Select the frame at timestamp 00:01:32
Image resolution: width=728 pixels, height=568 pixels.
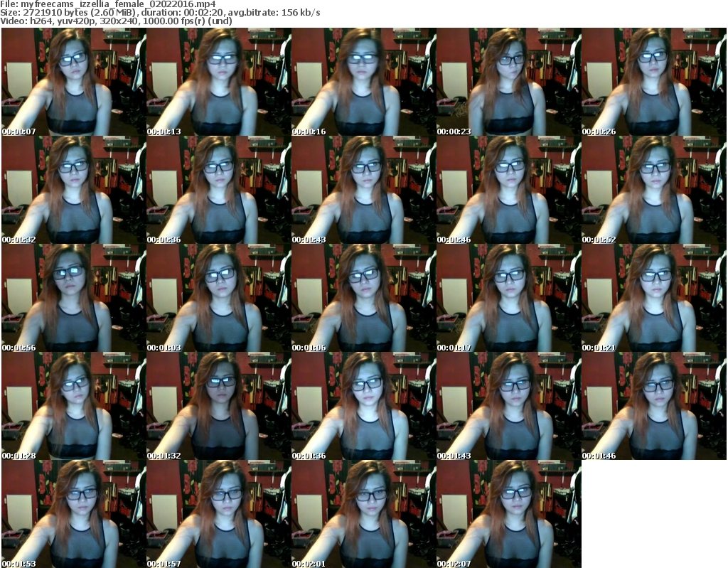(219, 406)
